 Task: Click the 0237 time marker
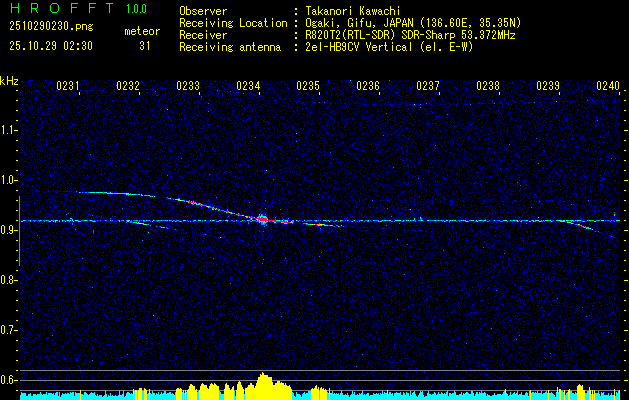pos(428,86)
